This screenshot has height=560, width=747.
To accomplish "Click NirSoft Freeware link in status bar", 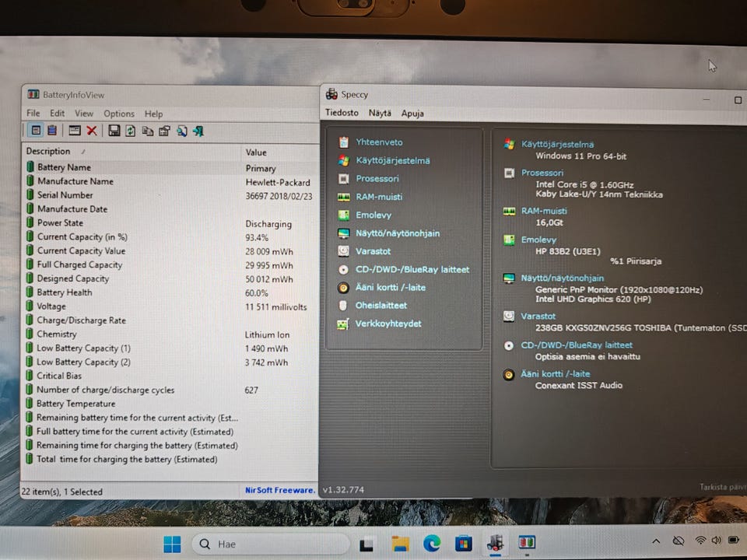I will point(279,489).
